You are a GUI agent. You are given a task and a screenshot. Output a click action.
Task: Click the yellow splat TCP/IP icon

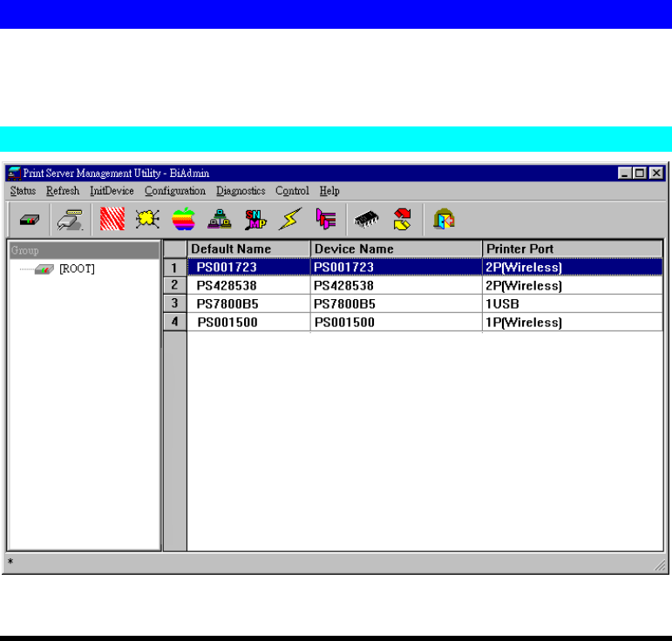point(147,219)
